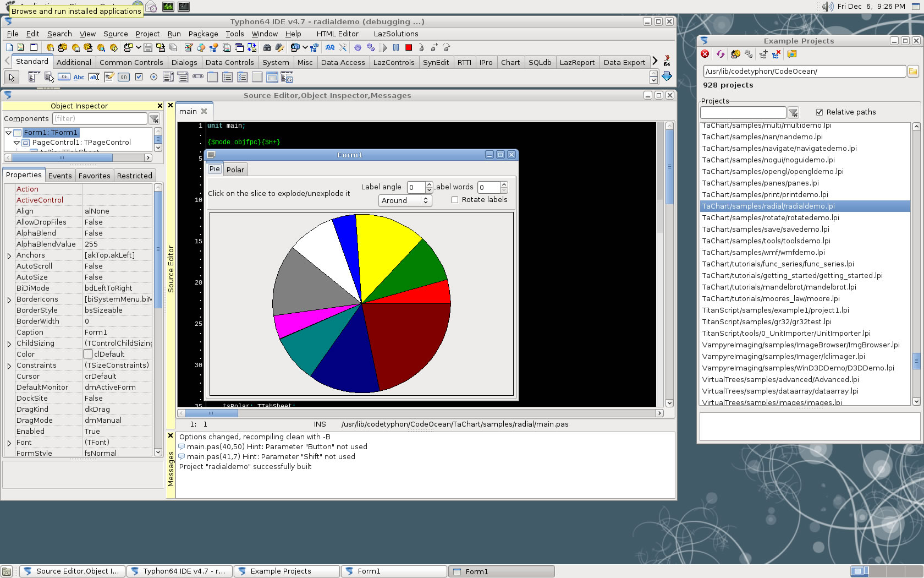Click the Color clDefault swatch box
Screen dimensions: 924x578
[88, 354]
